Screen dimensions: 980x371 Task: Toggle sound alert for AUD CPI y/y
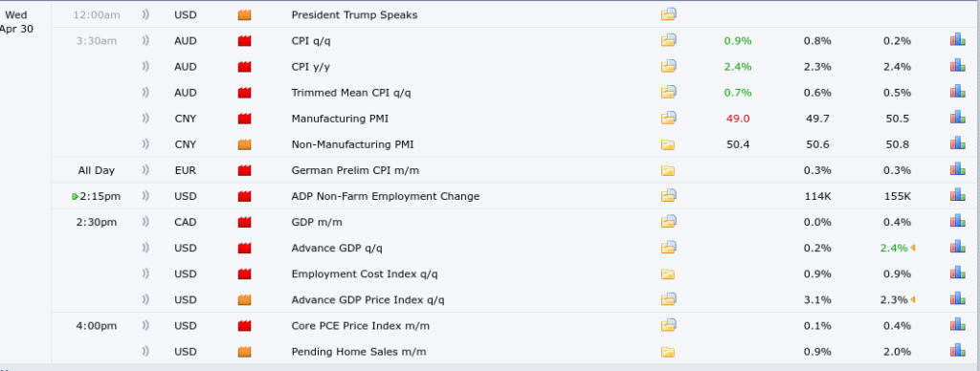point(145,66)
